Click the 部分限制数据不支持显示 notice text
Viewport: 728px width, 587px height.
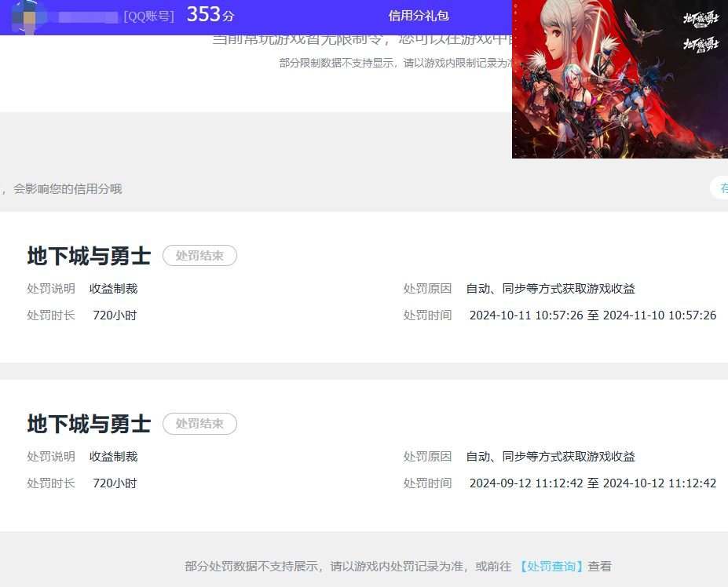click(x=396, y=63)
